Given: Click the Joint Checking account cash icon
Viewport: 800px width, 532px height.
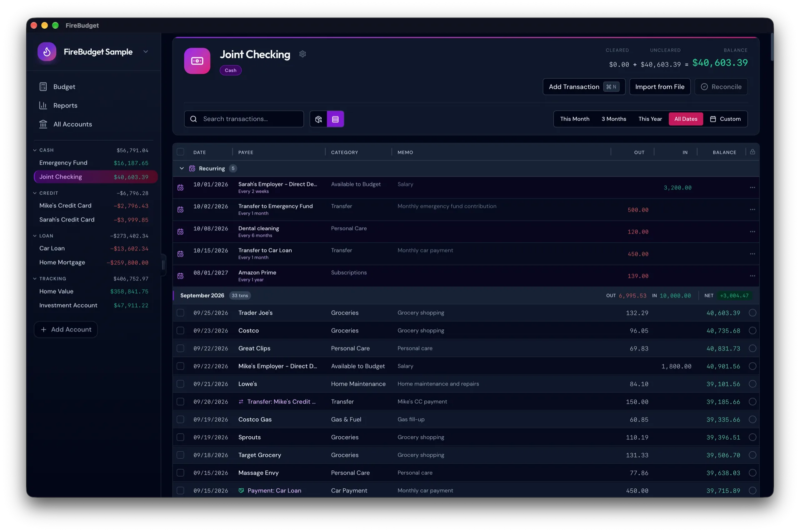Looking at the screenshot, I should (197, 61).
